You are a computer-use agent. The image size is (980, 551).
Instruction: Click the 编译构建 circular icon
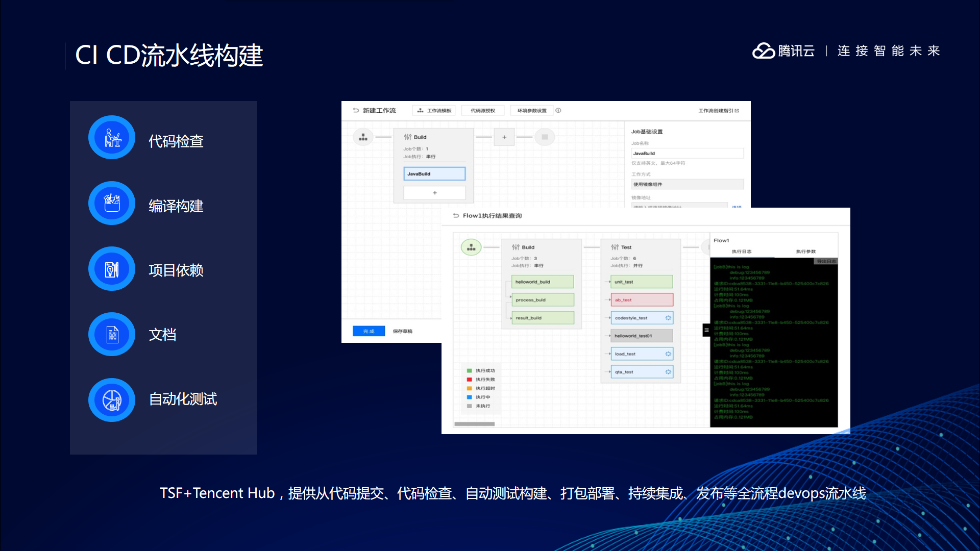point(112,203)
